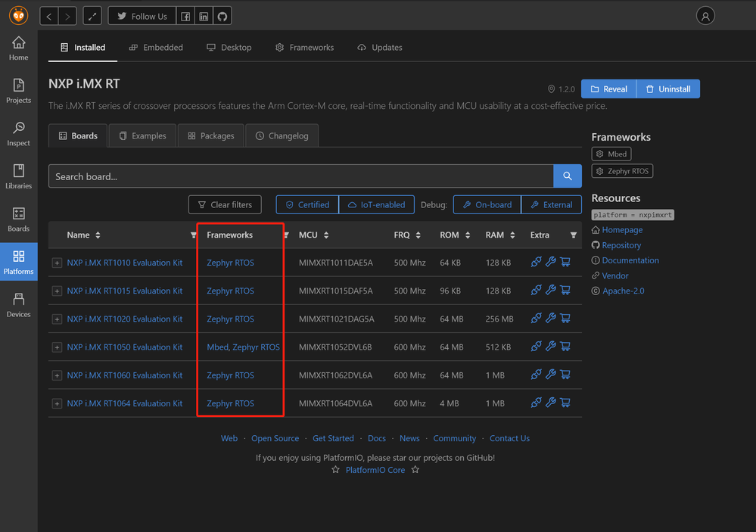The image size is (756, 532).
Task: Open the Extra column filter dropdown
Action: (x=574, y=235)
